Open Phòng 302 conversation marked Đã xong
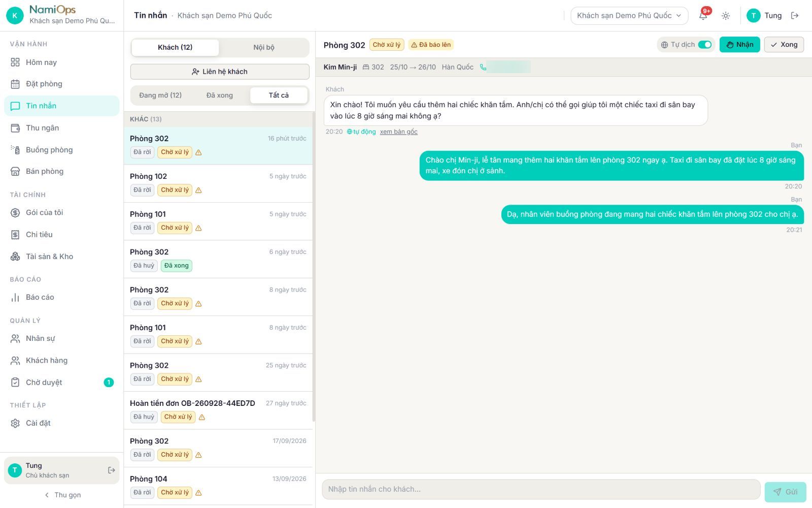This screenshot has height=508, width=812. 218,259
